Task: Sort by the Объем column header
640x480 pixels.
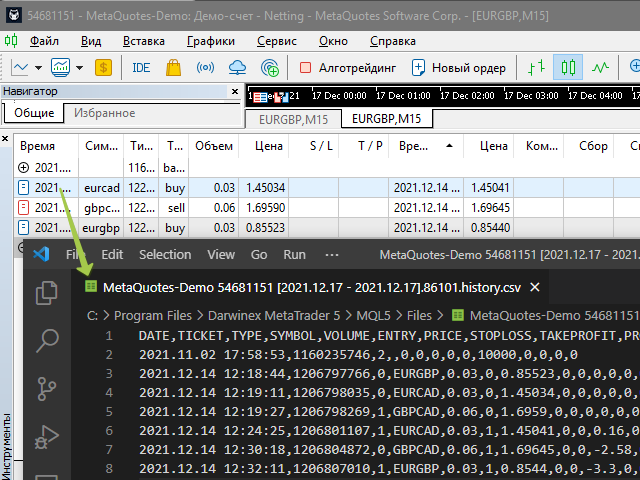Action: coord(214,146)
